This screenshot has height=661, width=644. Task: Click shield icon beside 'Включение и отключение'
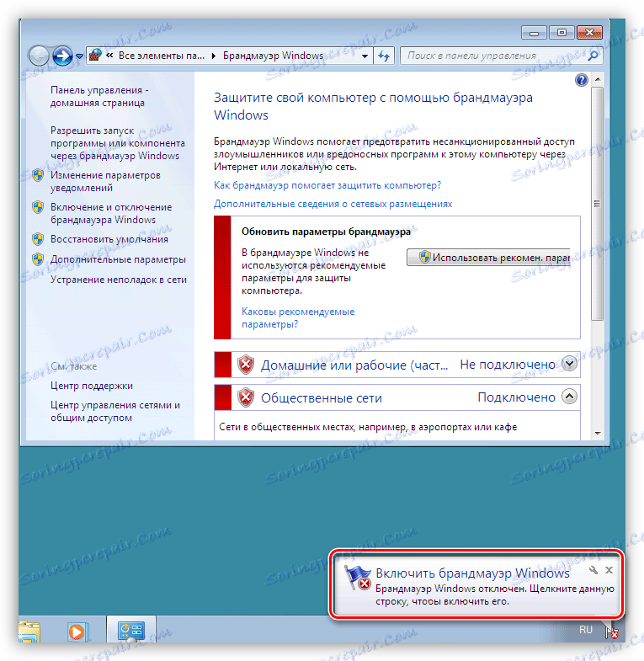point(38,207)
